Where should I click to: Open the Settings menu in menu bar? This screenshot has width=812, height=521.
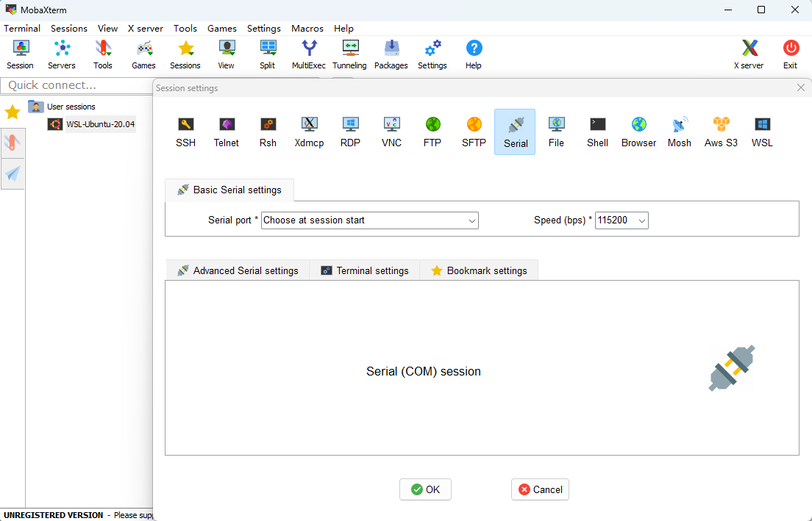pyautogui.click(x=264, y=29)
